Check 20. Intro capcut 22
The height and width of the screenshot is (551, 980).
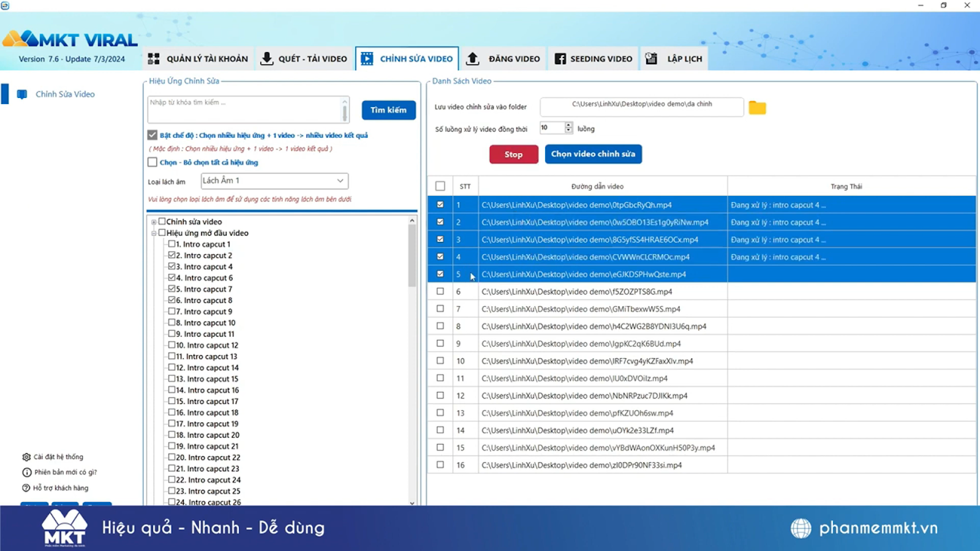click(x=172, y=457)
